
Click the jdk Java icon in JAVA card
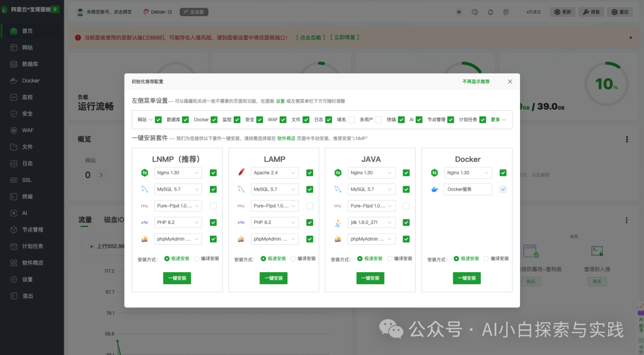click(338, 222)
